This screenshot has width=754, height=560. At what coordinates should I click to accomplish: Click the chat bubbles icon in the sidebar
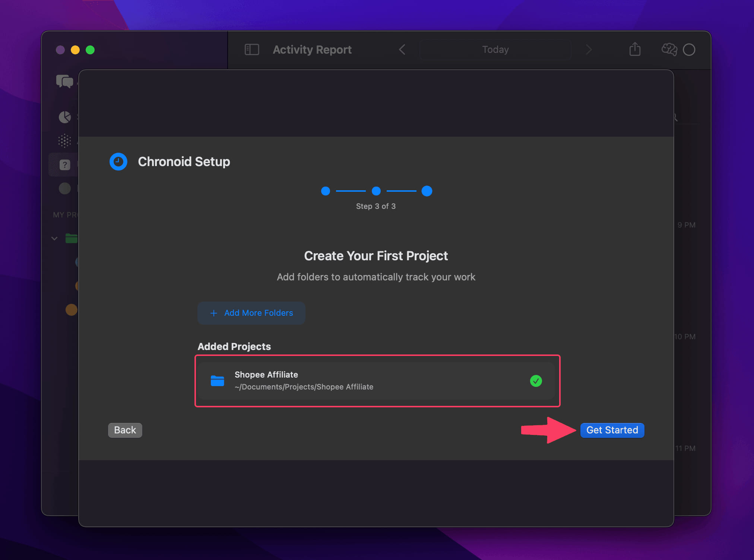click(x=64, y=81)
